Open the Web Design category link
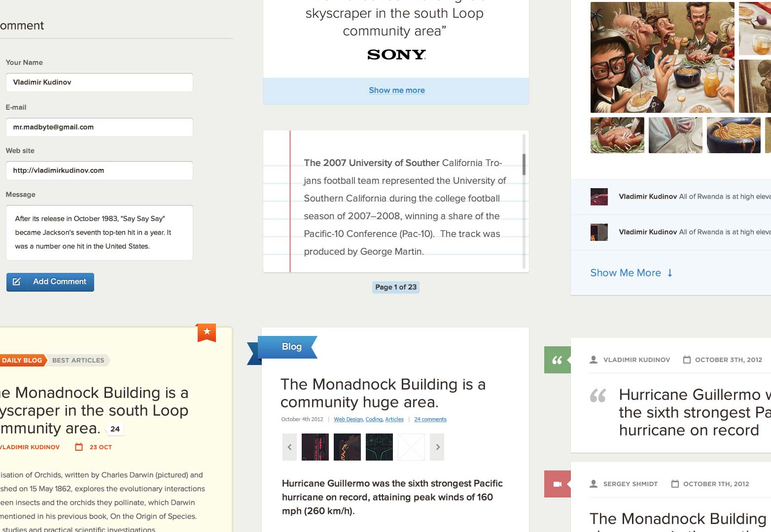771x532 pixels. [348, 419]
